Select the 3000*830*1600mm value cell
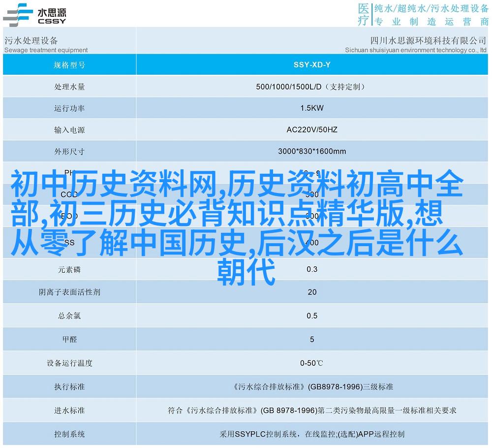The width and height of the screenshot is (492, 448). point(312,151)
